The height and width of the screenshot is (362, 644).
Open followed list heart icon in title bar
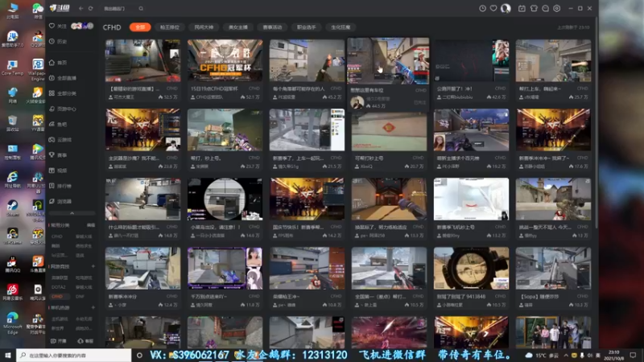tap(493, 8)
